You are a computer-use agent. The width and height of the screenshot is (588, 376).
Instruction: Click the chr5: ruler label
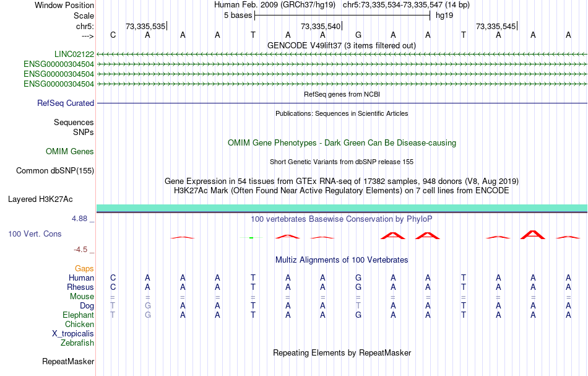point(85,26)
